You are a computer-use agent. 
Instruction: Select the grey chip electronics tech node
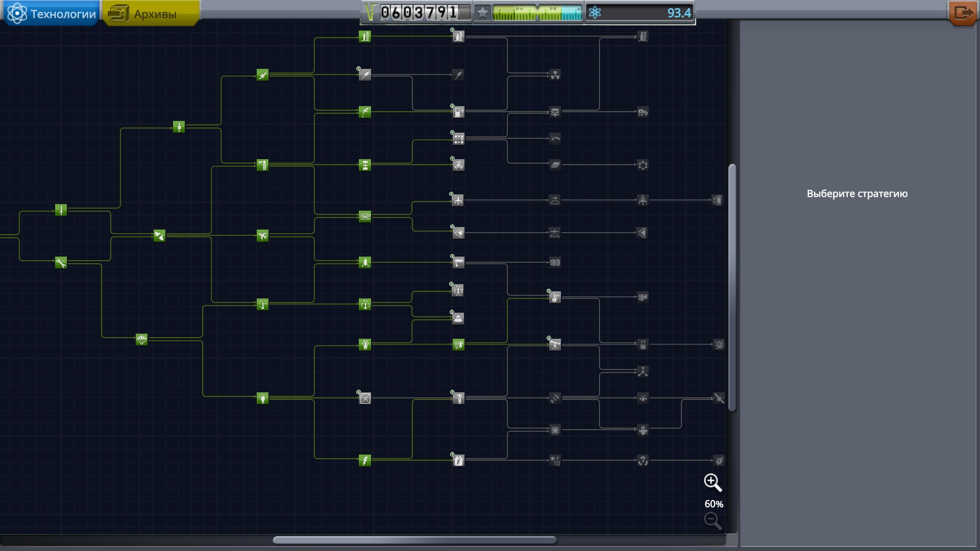(555, 430)
